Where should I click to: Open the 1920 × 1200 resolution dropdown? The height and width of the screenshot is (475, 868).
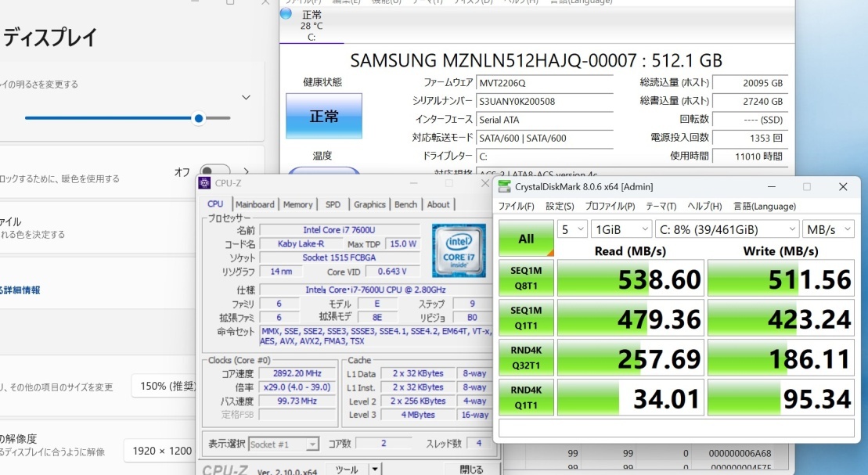click(x=160, y=451)
